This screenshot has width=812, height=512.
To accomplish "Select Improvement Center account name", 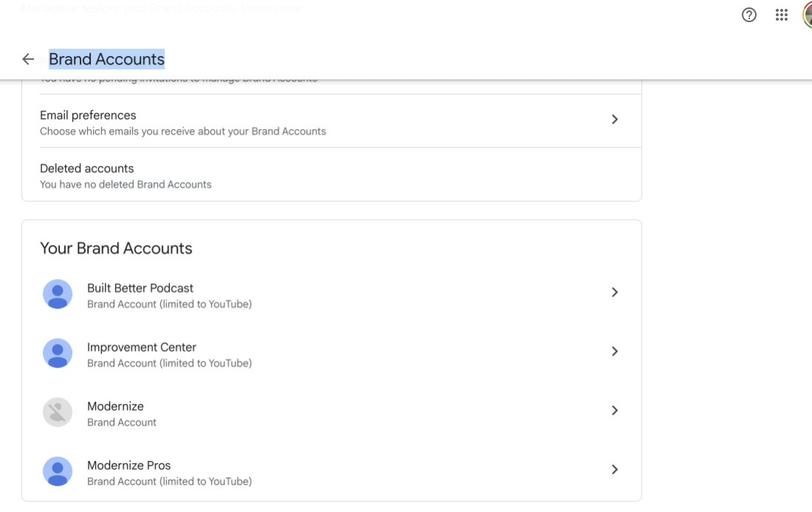I will click(142, 347).
